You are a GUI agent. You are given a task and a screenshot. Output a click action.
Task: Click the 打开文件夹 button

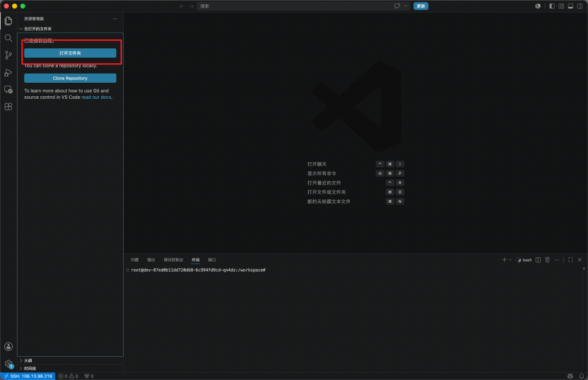coord(70,53)
